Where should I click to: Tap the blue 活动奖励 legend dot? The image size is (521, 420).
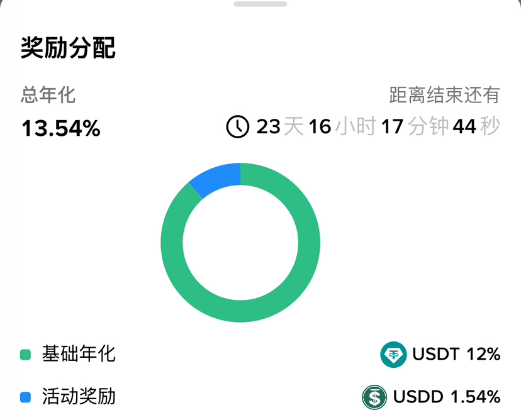point(26,397)
